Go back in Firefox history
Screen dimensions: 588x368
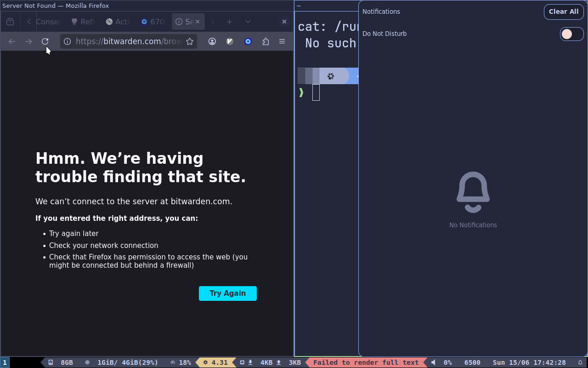pos(12,41)
